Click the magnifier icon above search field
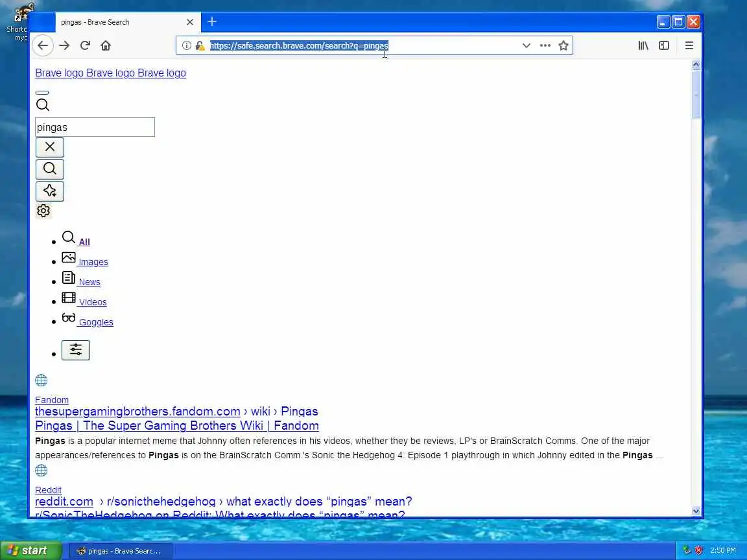Screen dimensions: 747x560 (42, 105)
